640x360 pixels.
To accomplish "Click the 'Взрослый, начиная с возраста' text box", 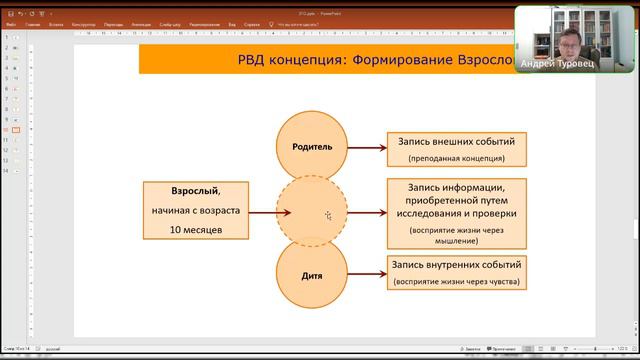I will pyautogui.click(x=196, y=211).
